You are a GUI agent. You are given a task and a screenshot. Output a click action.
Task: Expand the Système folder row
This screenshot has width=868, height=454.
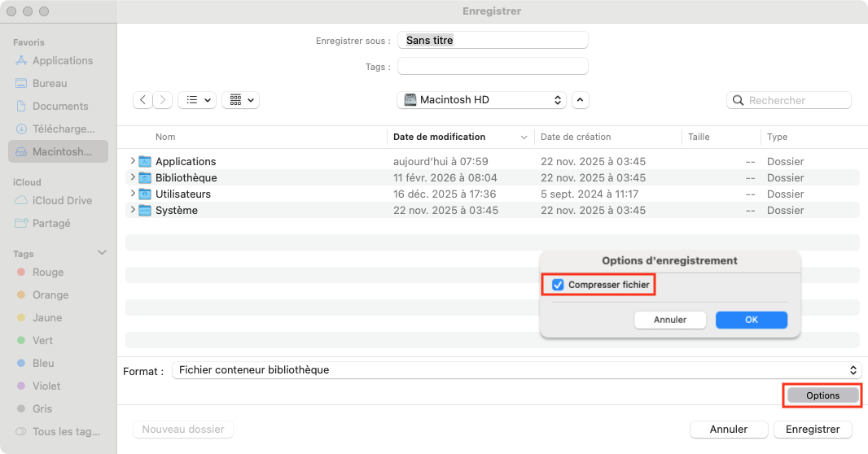[132, 210]
